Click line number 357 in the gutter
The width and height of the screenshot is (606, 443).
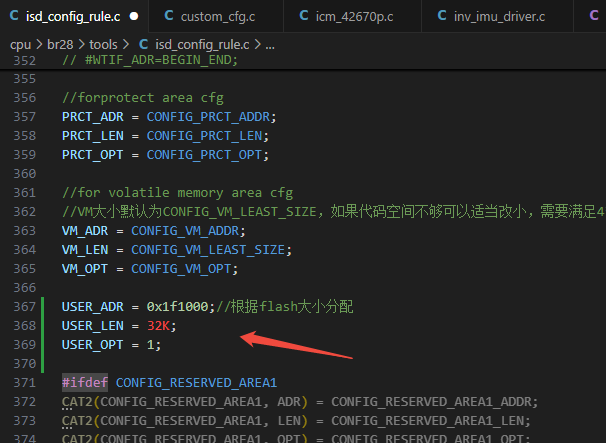[25, 116]
